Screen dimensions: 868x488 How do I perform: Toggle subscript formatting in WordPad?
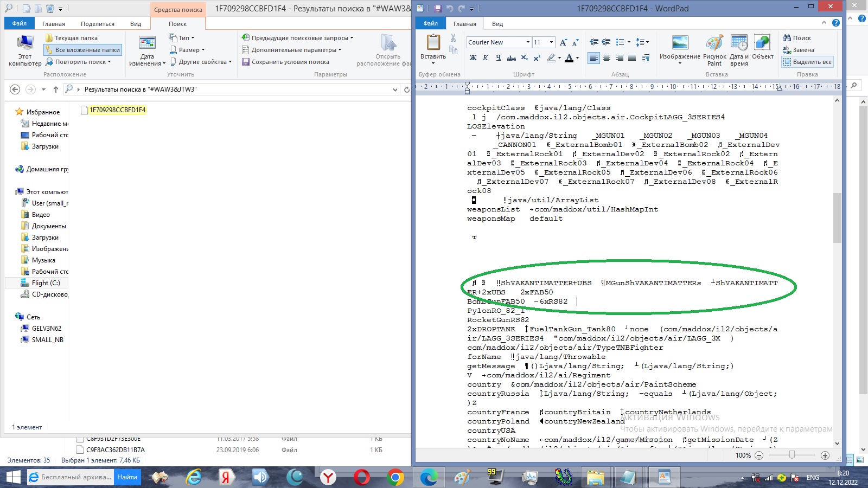(x=524, y=57)
